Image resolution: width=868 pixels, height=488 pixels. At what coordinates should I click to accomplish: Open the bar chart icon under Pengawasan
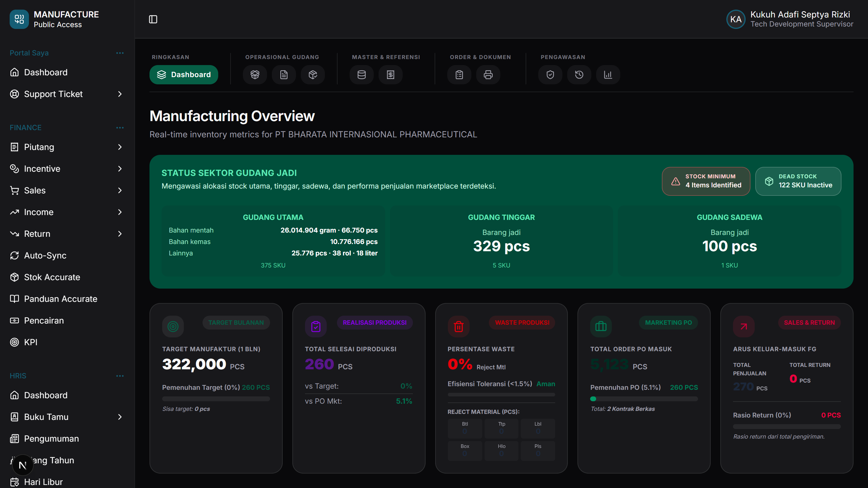[x=608, y=74]
